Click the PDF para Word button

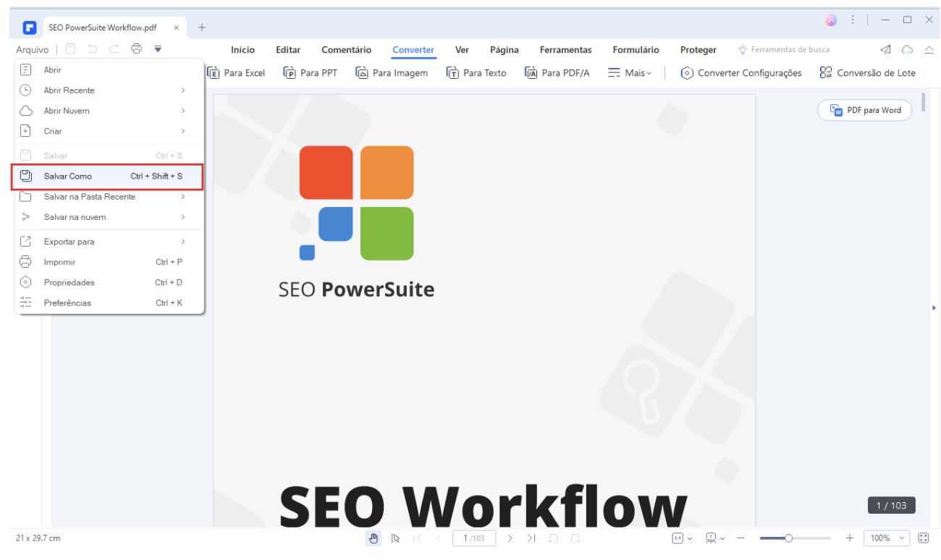(864, 110)
